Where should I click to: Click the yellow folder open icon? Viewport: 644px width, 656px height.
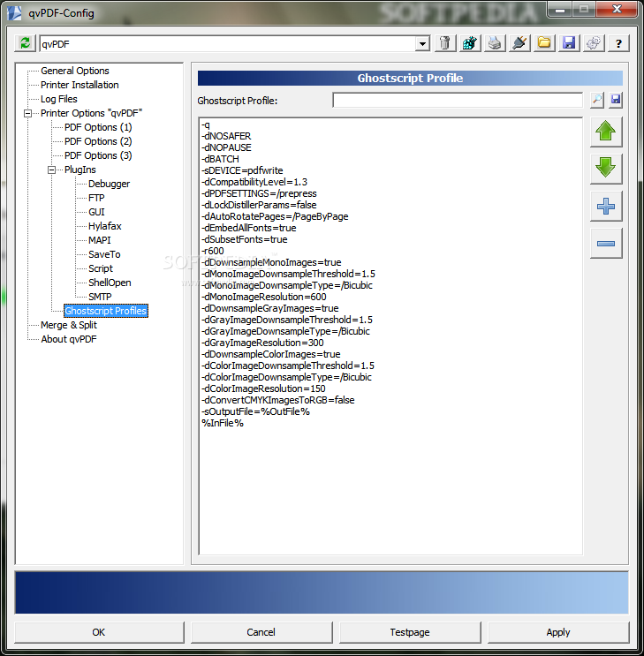(544, 43)
